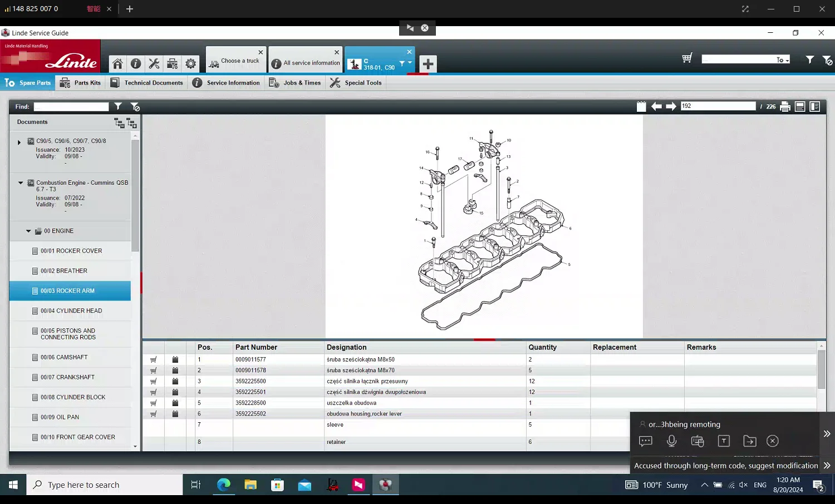Click the Home icon in the toolbar

tap(117, 63)
